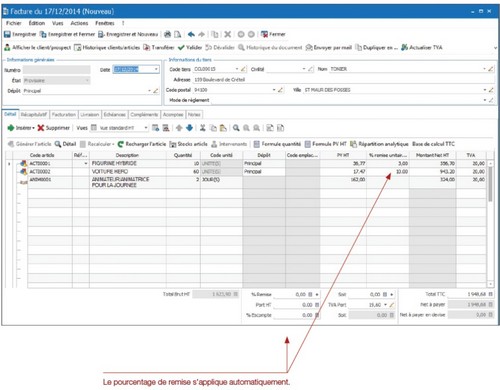500x390 pixels.
Task: Click the printer icon
Action: (168, 34)
